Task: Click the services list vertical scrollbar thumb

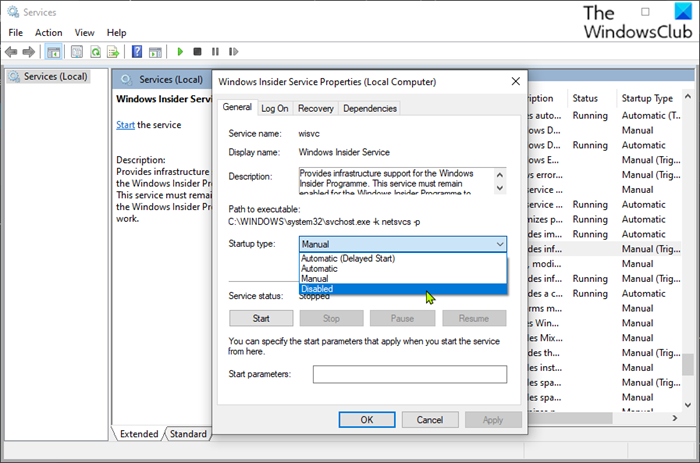Action: click(688, 363)
